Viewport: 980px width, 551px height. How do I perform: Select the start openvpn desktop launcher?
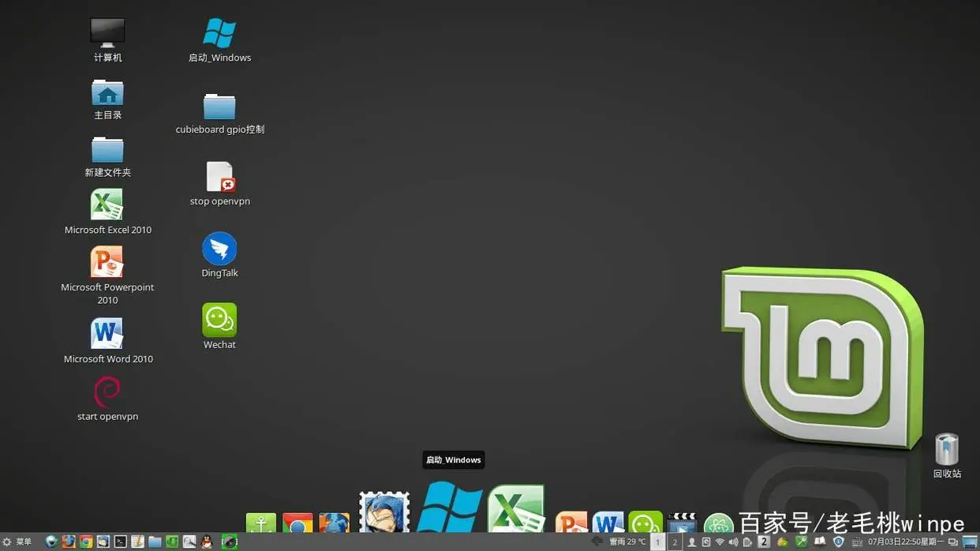107,399
